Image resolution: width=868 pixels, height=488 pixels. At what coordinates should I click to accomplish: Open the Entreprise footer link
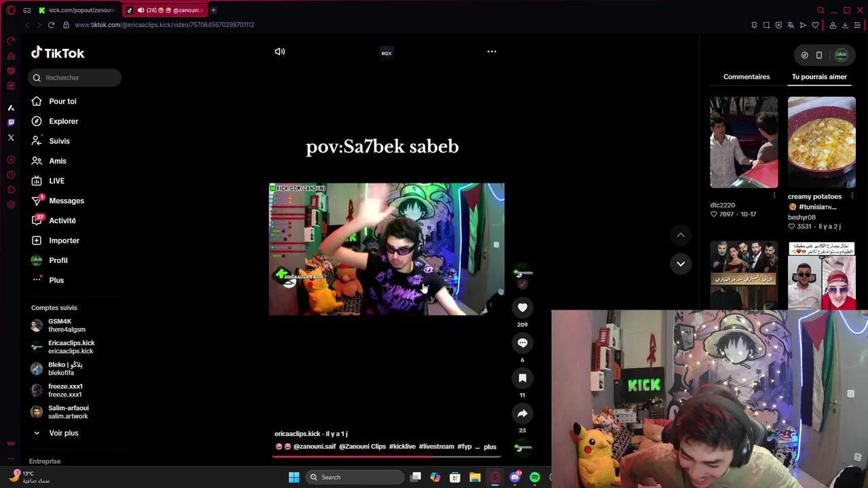pyautogui.click(x=45, y=462)
